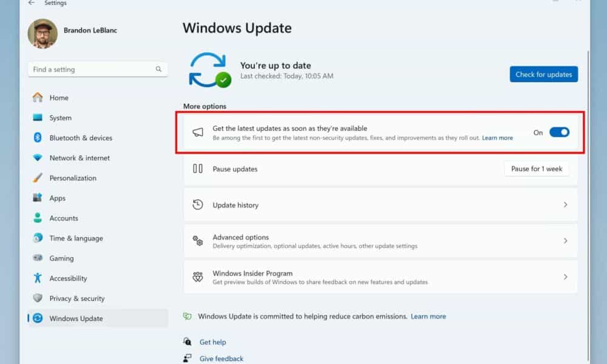The height and width of the screenshot is (364, 607).
Task: Click the search magnifier icon
Action: click(158, 69)
